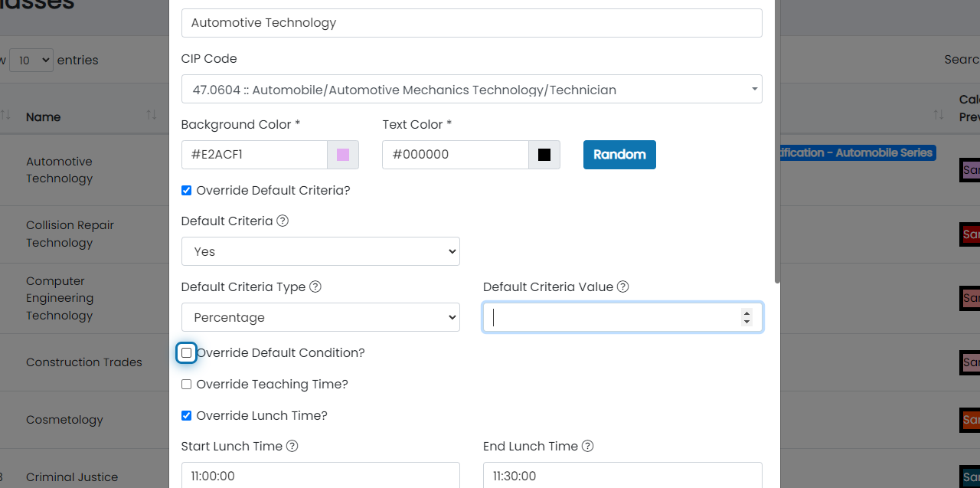Click help icon next to Default Criteria
The height and width of the screenshot is (488, 980).
coord(283,221)
